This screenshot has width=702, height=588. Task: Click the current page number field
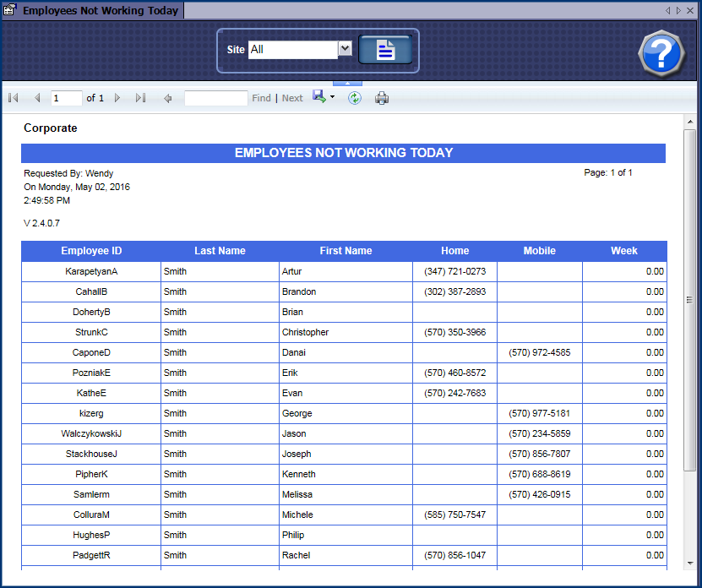coord(66,98)
